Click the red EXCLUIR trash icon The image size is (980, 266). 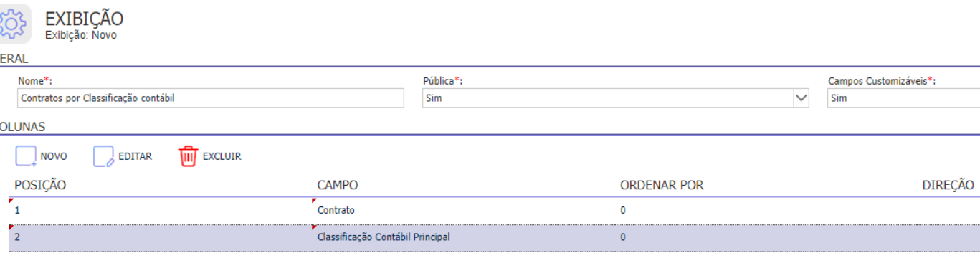tap(188, 156)
